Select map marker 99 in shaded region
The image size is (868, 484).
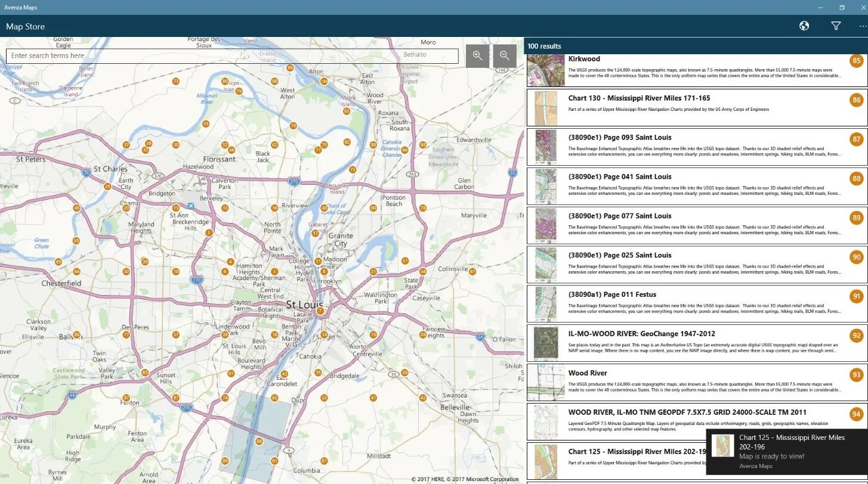[x=225, y=461]
